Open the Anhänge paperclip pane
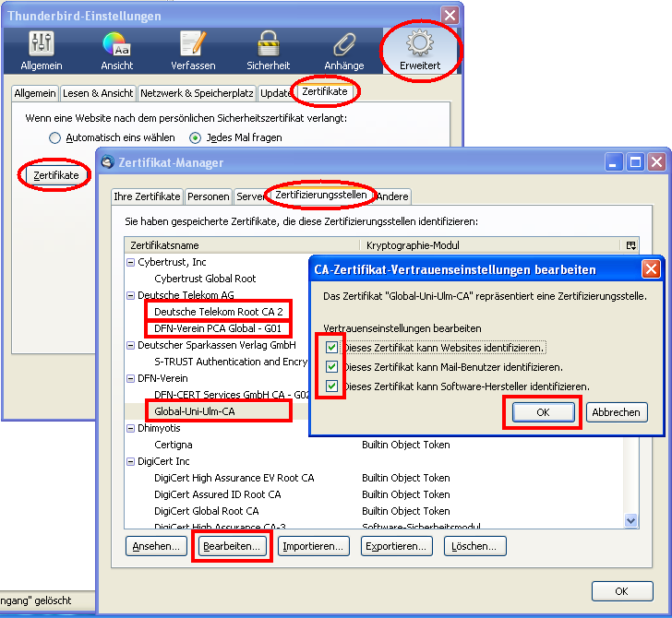This screenshot has height=618, width=672. click(x=344, y=51)
